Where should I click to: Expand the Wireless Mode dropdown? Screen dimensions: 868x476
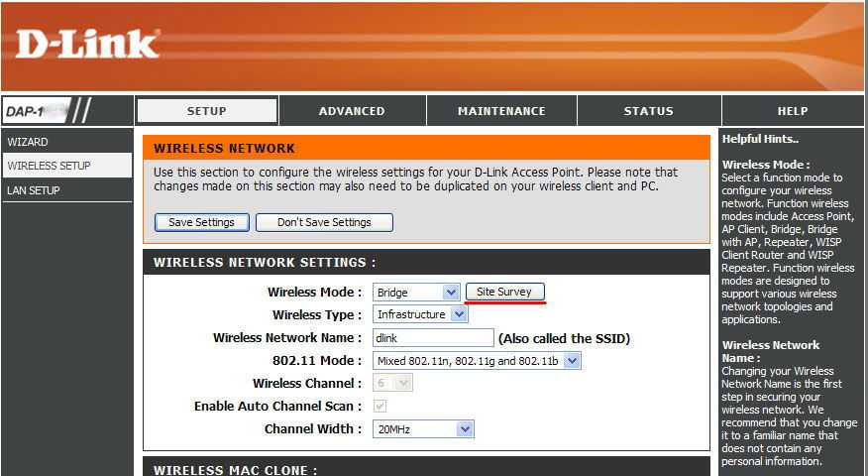click(416, 293)
